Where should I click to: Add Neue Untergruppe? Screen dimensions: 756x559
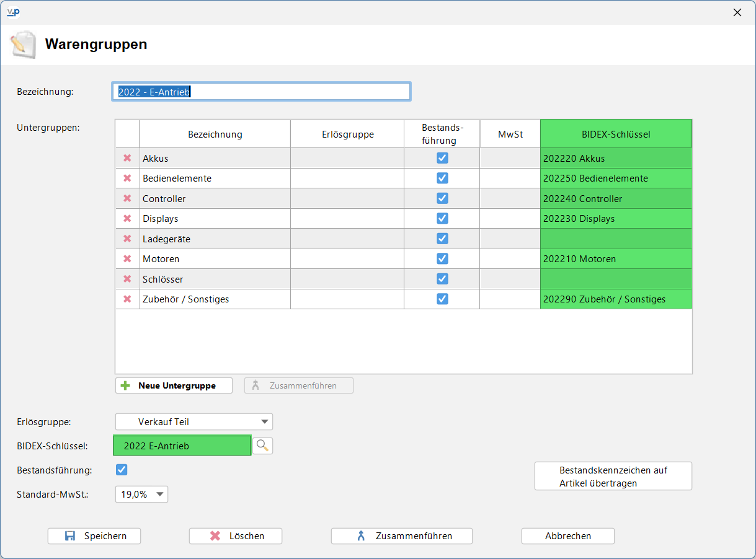[x=174, y=385]
